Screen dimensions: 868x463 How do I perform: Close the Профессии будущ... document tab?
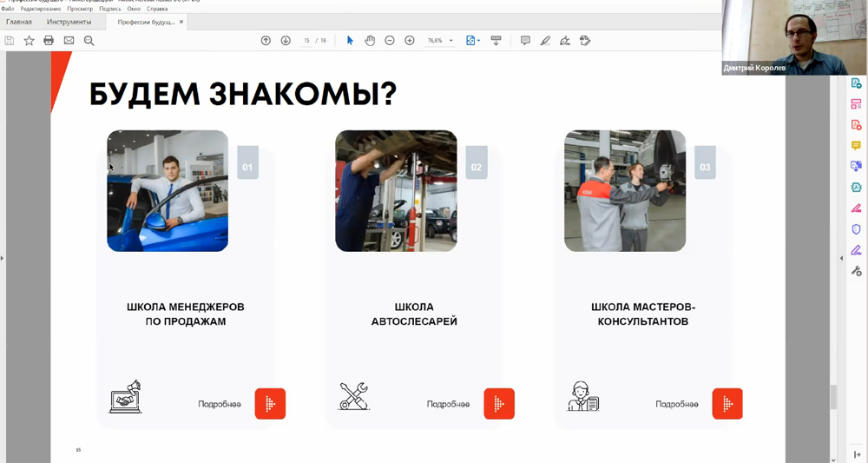pos(181,23)
